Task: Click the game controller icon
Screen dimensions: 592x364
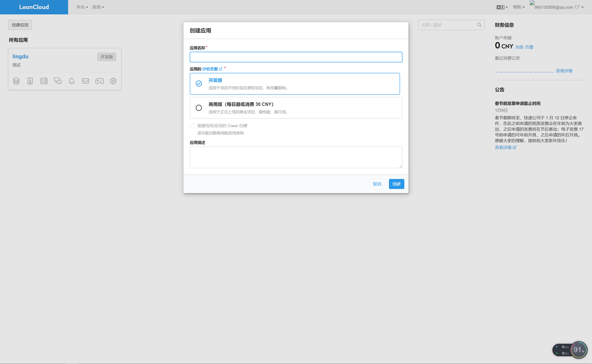Action: tap(99, 81)
